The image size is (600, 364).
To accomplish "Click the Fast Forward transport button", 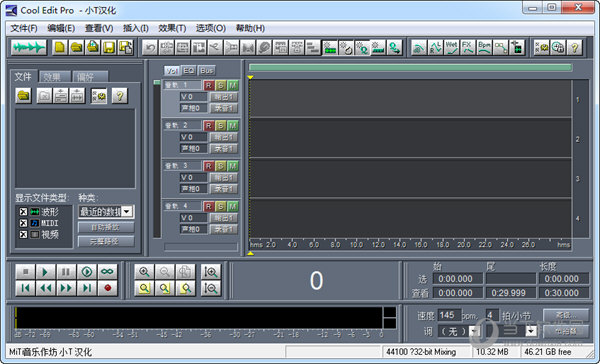I will [66, 288].
